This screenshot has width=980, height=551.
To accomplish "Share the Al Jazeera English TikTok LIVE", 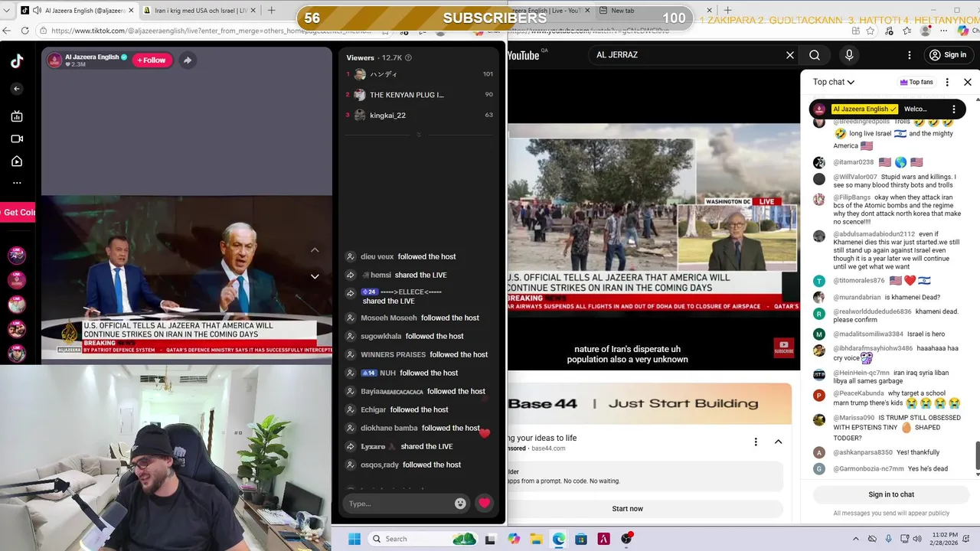I will pos(187,60).
